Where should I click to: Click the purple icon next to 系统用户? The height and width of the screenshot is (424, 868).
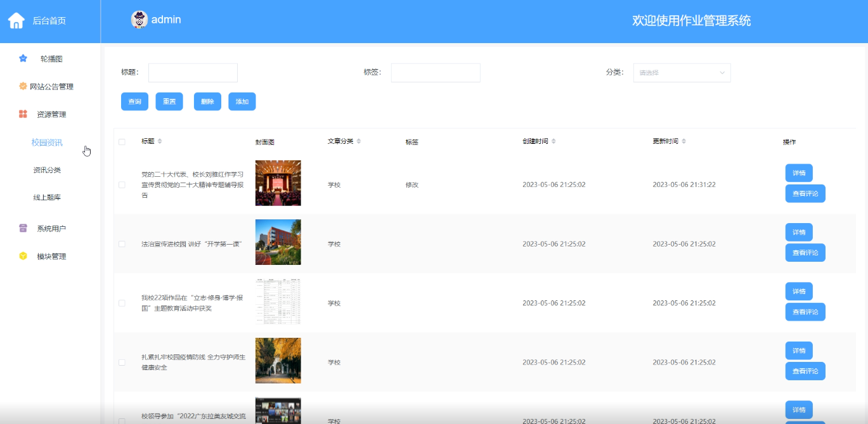(x=23, y=228)
